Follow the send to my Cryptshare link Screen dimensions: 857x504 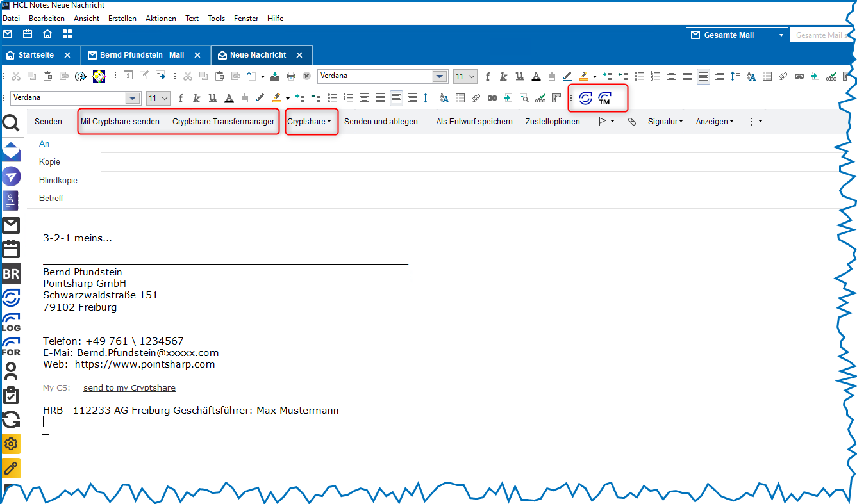coord(129,388)
